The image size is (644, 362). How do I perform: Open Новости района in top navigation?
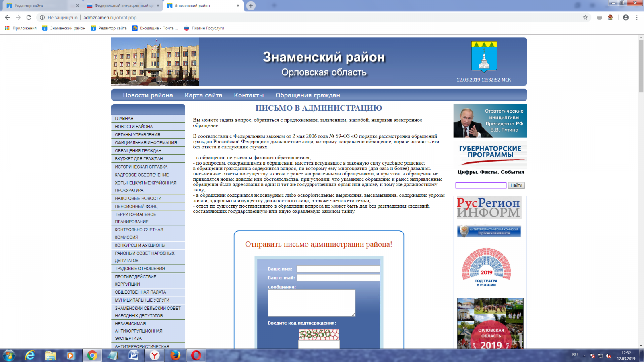click(x=148, y=95)
